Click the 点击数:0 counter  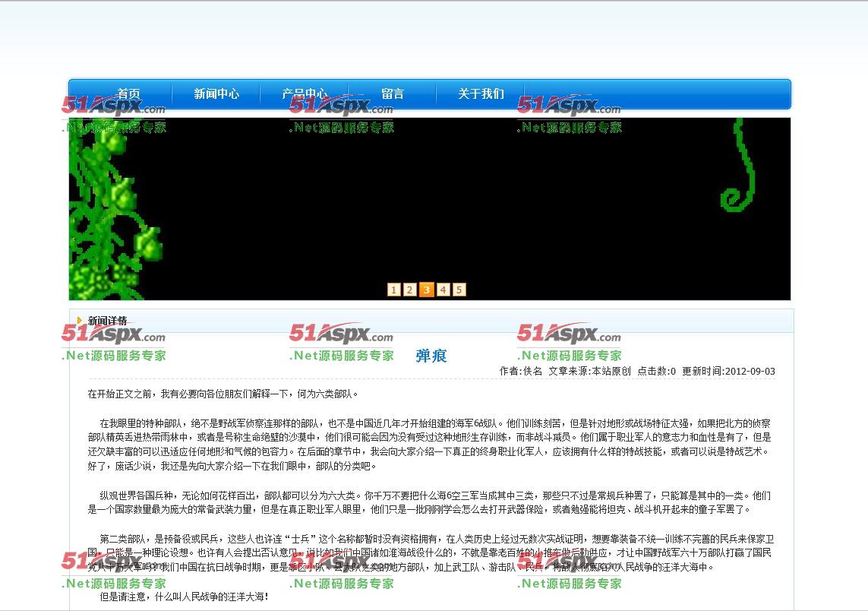[x=657, y=371]
